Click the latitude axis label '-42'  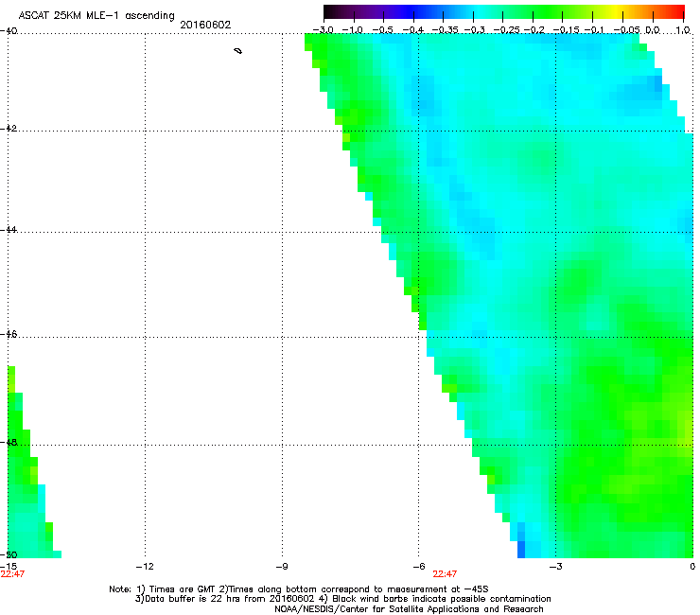(x=9, y=128)
